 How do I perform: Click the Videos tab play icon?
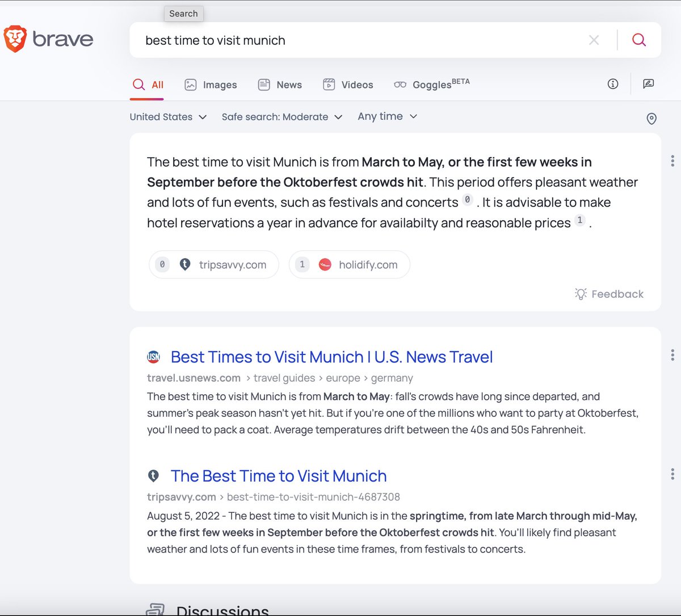click(329, 85)
